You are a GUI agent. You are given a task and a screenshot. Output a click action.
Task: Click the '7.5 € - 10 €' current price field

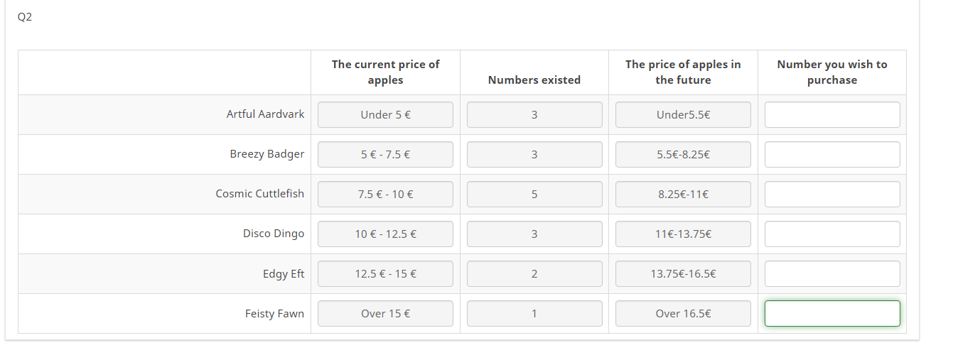point(385,195)
